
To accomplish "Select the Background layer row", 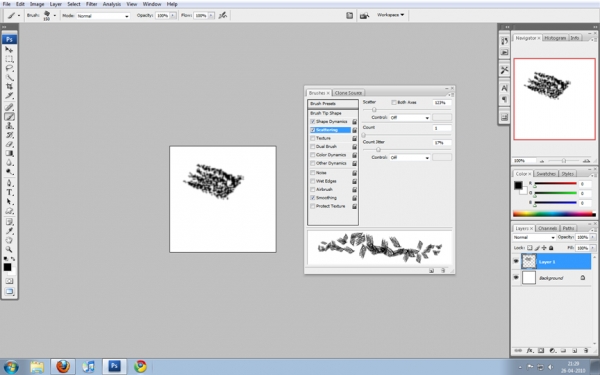I will [x=551, y=278].
